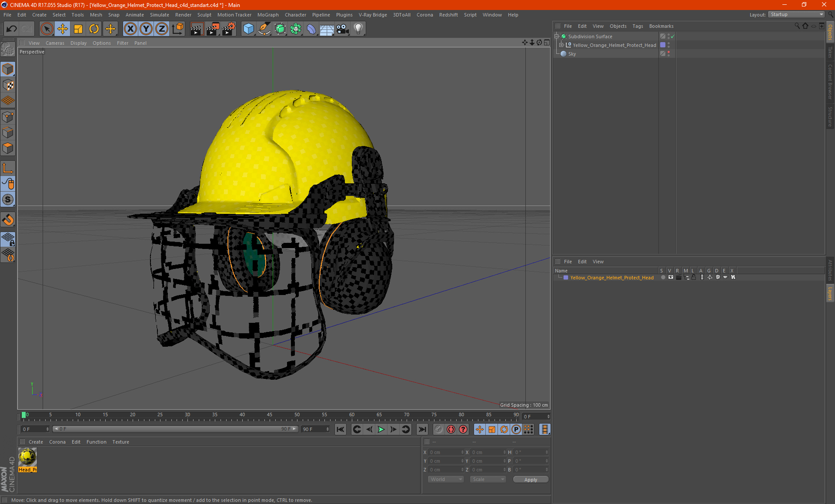Open the Spline pen tool
The width and height of the screenshot is (835, 504).
click(x=264, y=29)
